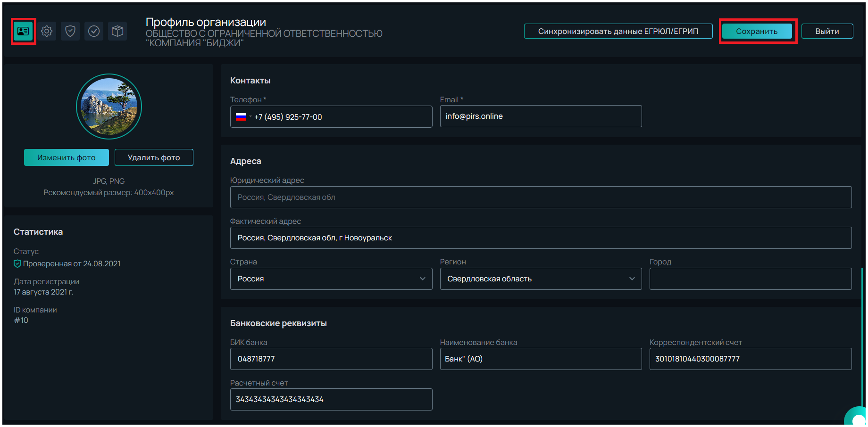Open the circled checkmark icon tab
The height and width of the screenshot is (427, 868).
click(94, 32)
